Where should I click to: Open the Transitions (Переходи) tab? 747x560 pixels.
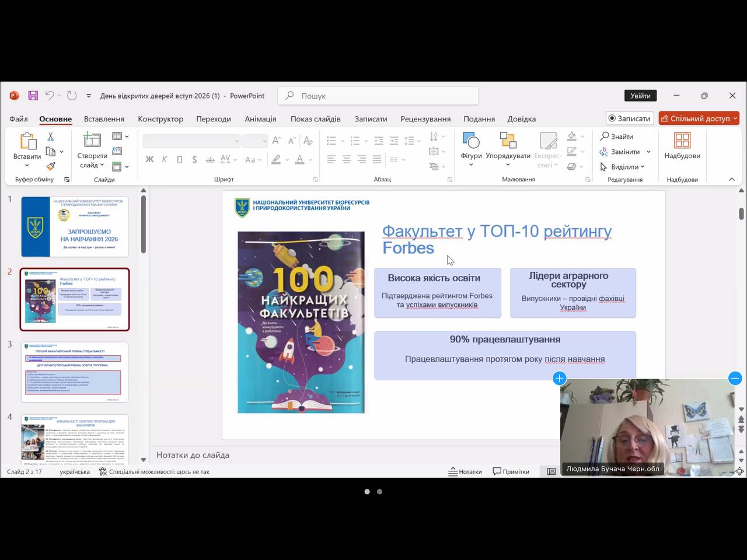coord(214,119)
